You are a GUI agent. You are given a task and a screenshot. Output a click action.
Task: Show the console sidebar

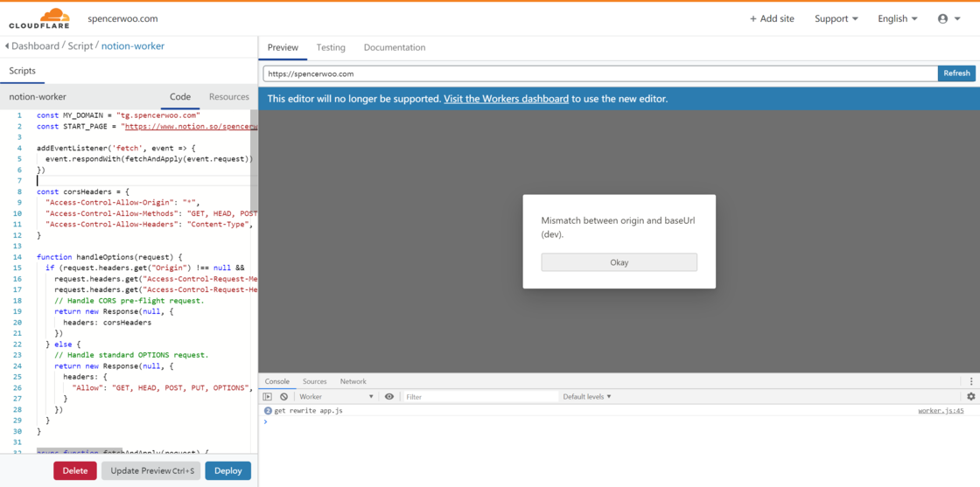[268, 397]
